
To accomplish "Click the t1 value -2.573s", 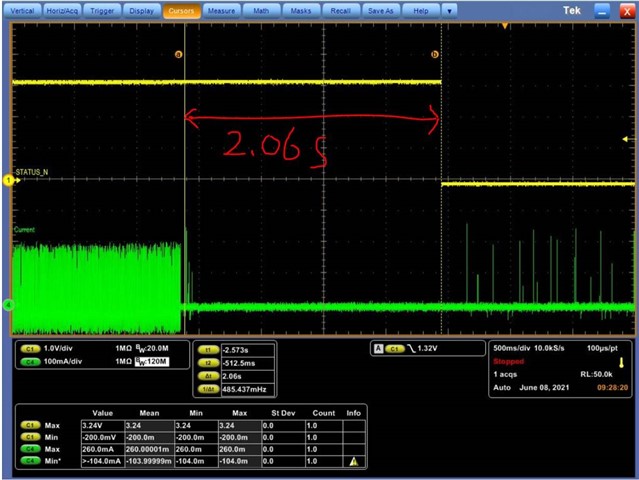I will pyautogui.click(x=248, y=350).
